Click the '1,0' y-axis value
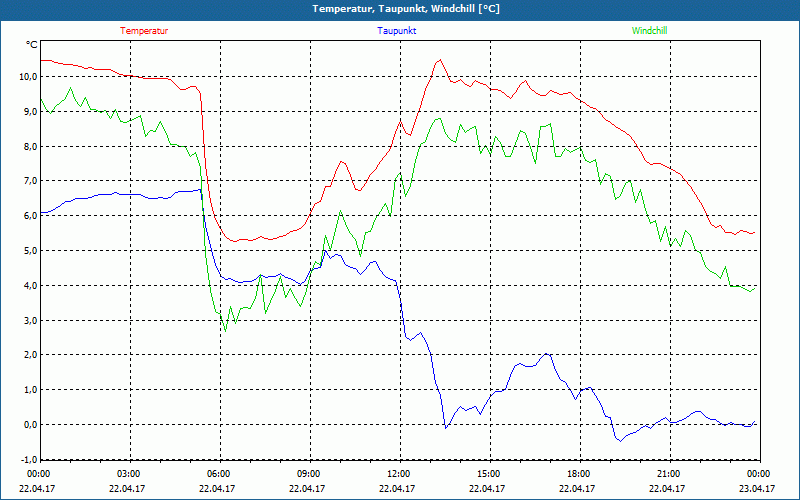 pos(30,390)
